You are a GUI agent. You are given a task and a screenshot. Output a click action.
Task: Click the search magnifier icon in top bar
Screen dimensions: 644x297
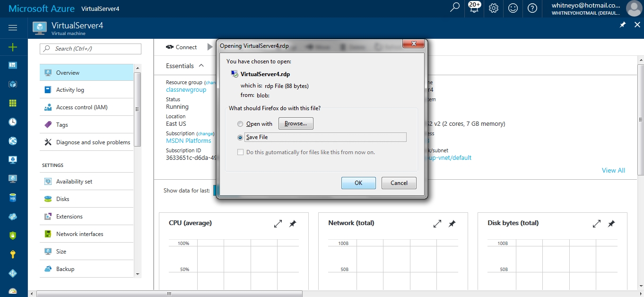[x=455, y=8]
